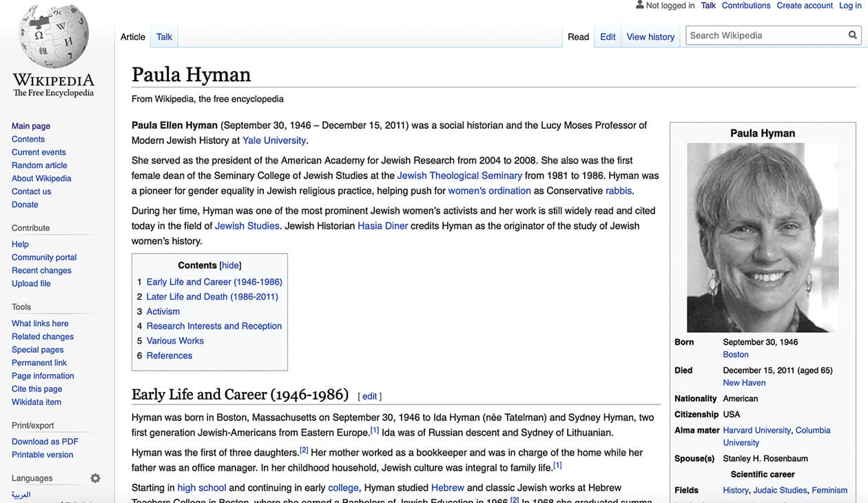Open the View history tab
Image resolution: width=868 pixels, height=503 pixels.
650,37
